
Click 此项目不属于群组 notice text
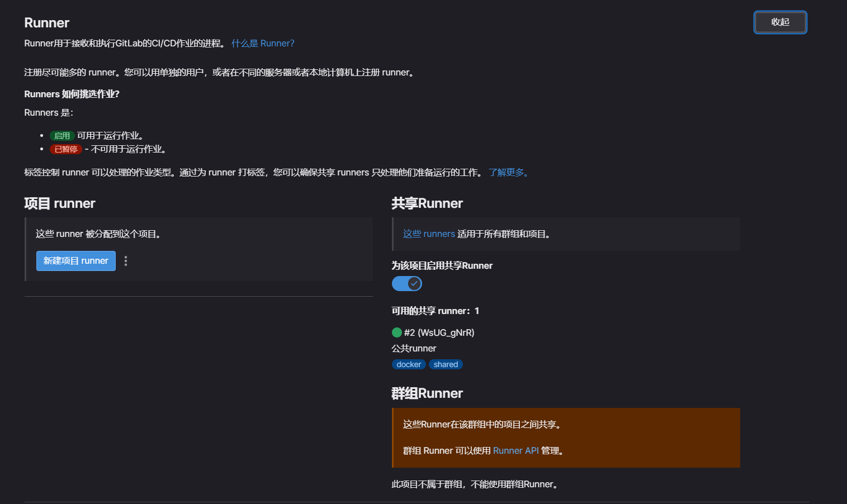click(475, 484)
